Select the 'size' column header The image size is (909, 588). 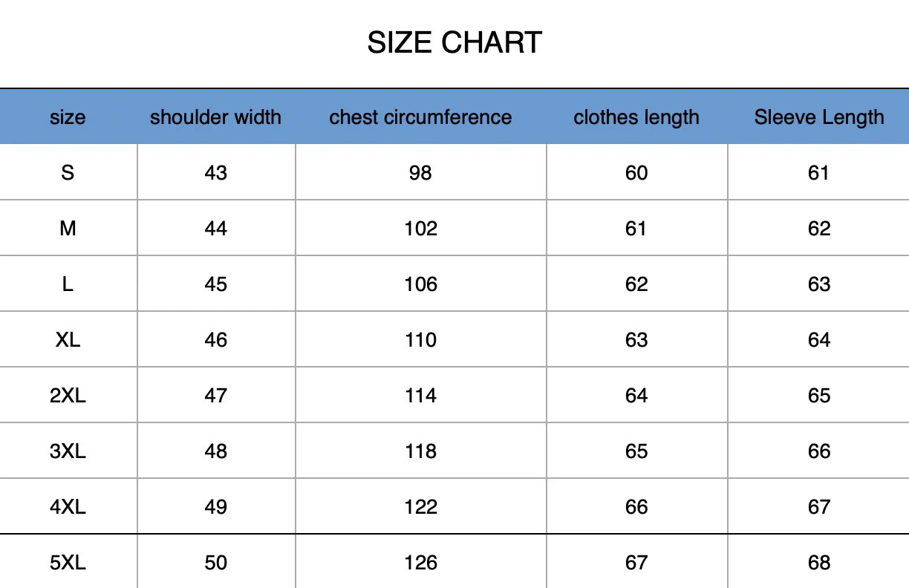pos(68,117)
